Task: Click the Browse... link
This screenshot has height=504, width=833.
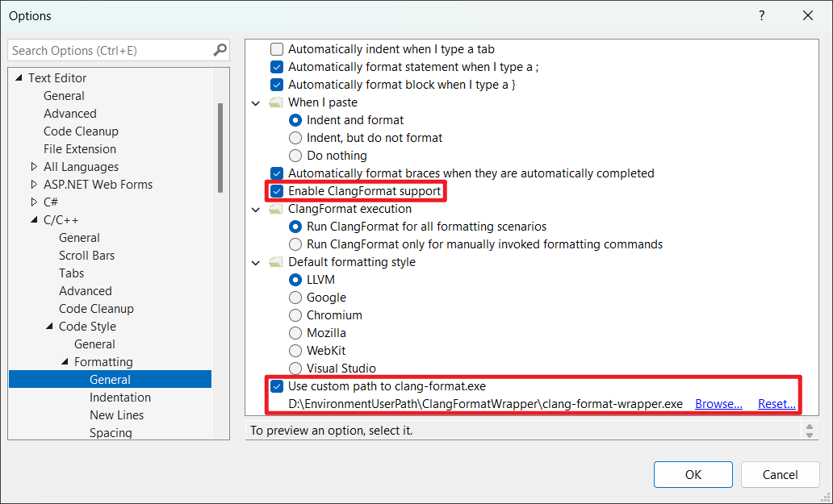Action: pos(718,404)
